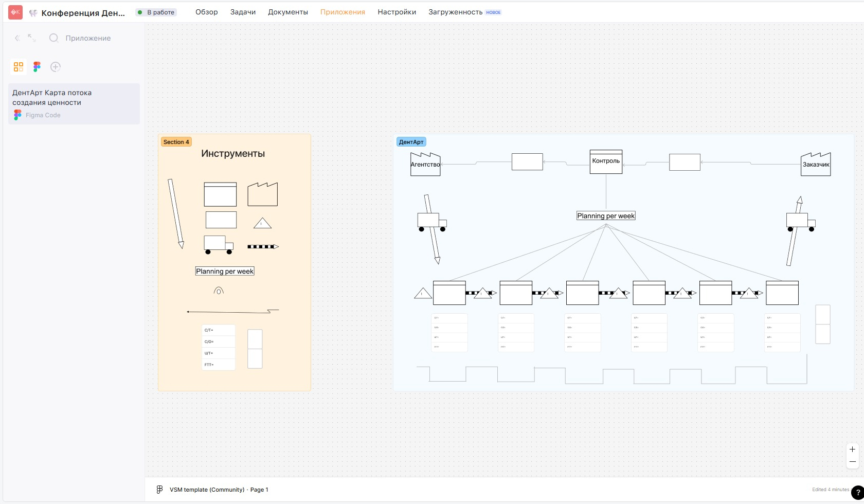The width and height of the screenshot is (864, 504).
Task: Click the back chevron in sidebar
Action: point(17,38)
